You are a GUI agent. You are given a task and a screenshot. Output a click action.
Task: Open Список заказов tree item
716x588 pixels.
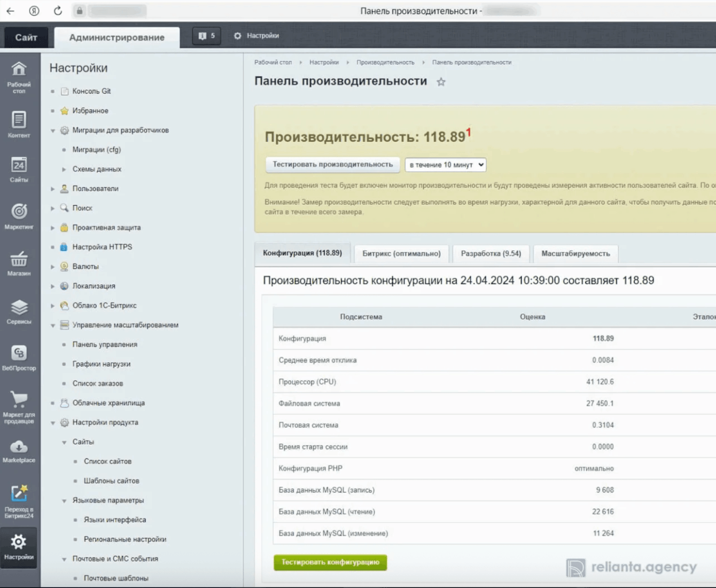[98, 384]
